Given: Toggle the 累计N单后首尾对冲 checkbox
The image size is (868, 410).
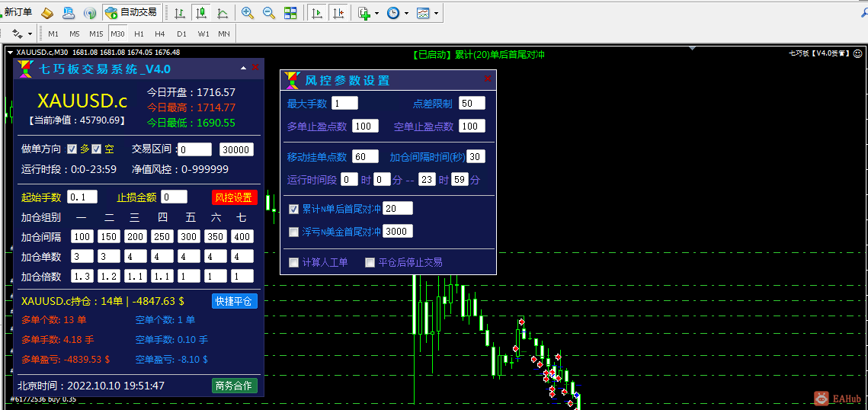Looking at the screenshot, I should pyautogui.click(x=294, y=209).
